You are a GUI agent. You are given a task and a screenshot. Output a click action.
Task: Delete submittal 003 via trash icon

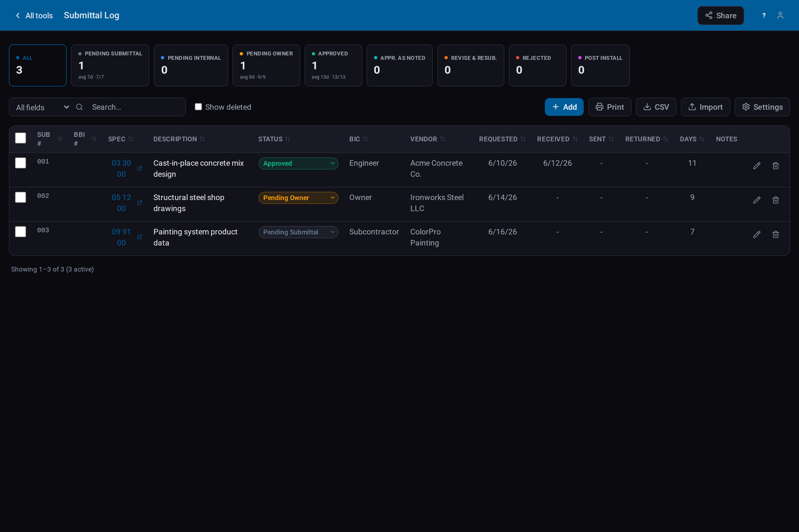(x=776, y=234)
